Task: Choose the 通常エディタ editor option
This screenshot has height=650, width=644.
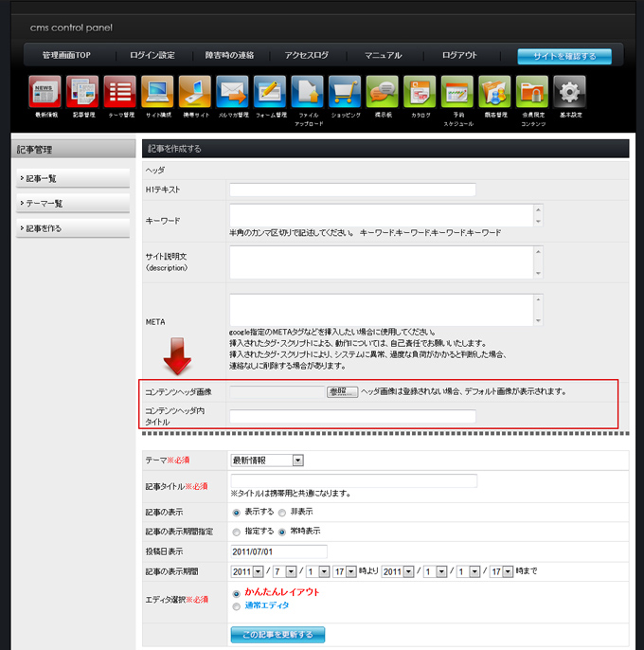Action: tap(237, 605)
